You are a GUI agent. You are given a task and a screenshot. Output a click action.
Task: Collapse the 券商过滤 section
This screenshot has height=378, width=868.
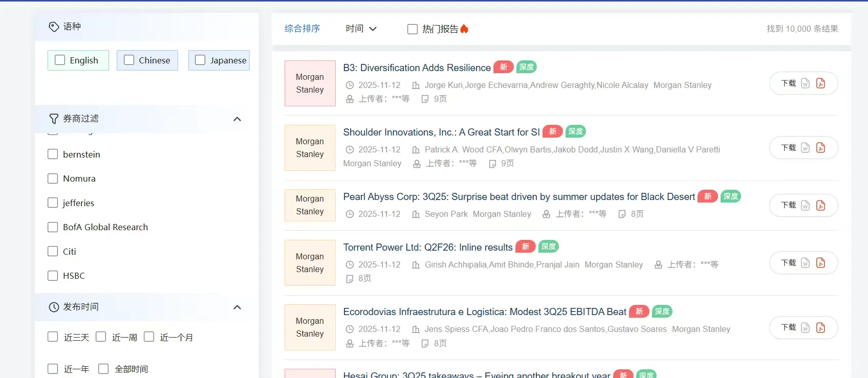[x=237, y=119]
